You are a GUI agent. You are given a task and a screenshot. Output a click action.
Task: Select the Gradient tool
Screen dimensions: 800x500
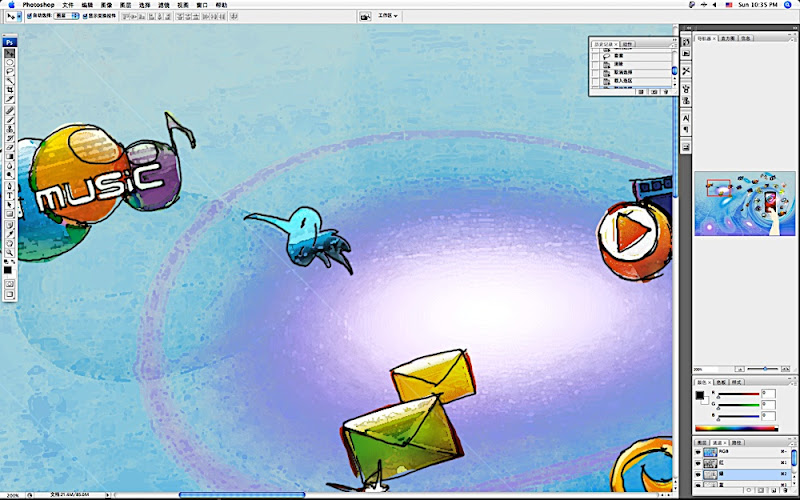pyautogui.click(x=10, y=156)
